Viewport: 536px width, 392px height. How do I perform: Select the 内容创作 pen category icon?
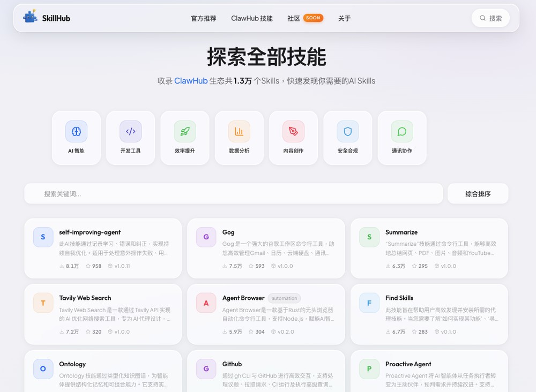tap(293, 131)
